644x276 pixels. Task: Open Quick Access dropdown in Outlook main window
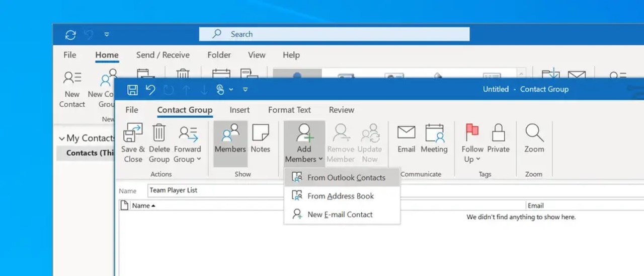pyautogui.click(x=107, y=35)
